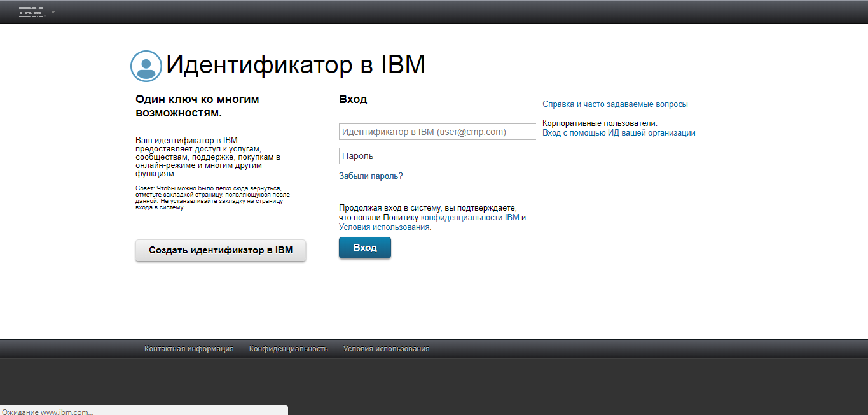
Task: Select the Пароль input field
Action: pos(437,155)
